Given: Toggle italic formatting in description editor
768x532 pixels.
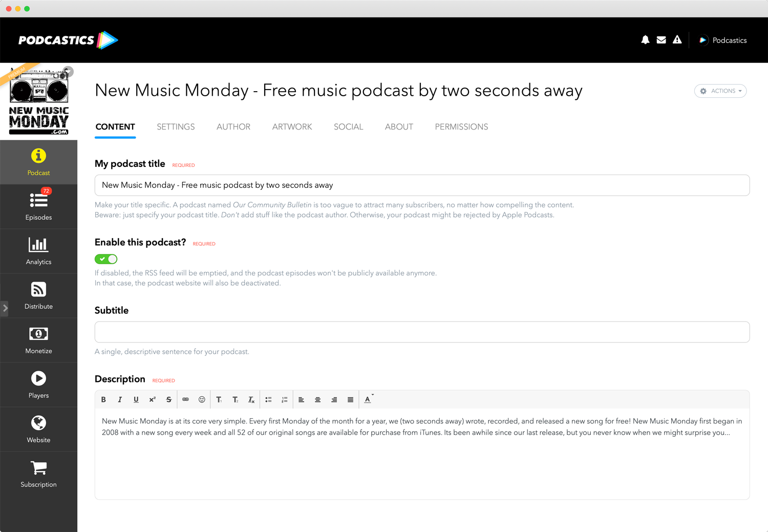Looking at the screenshot, I should tap(120, 400).
